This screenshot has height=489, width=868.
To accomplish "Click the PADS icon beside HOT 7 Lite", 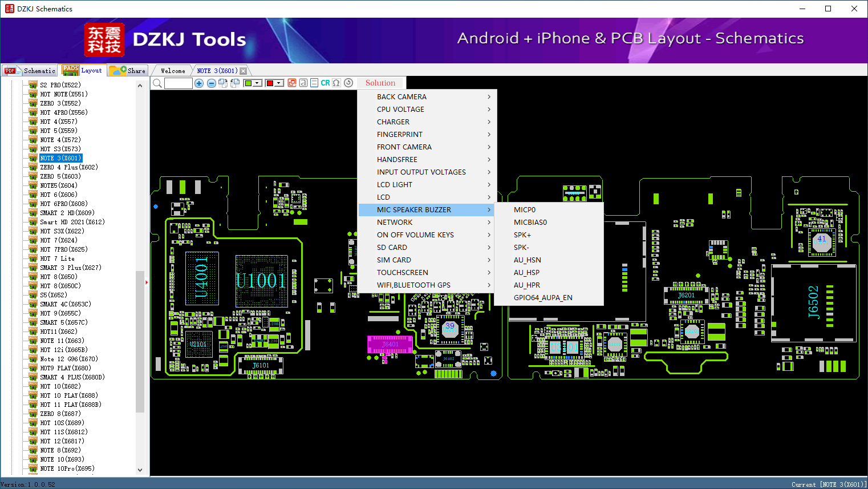I will pos(33,258).
